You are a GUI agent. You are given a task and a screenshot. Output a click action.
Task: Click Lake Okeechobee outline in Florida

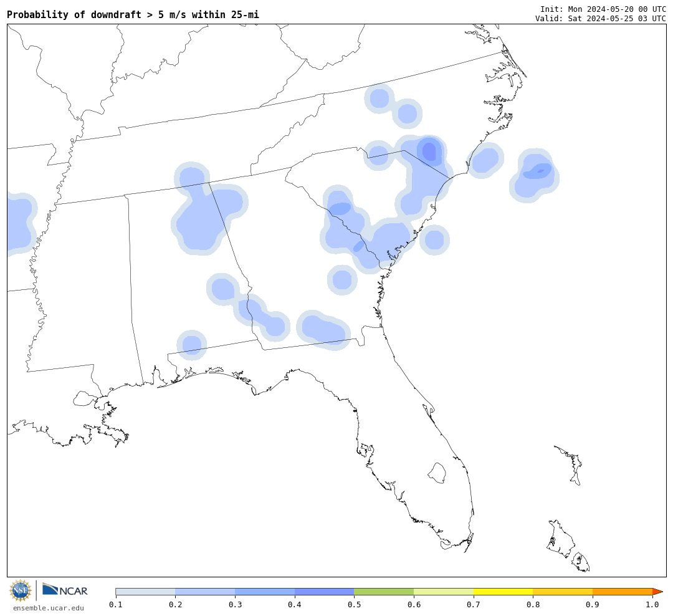pyautogui.click(x=437, y=473)
